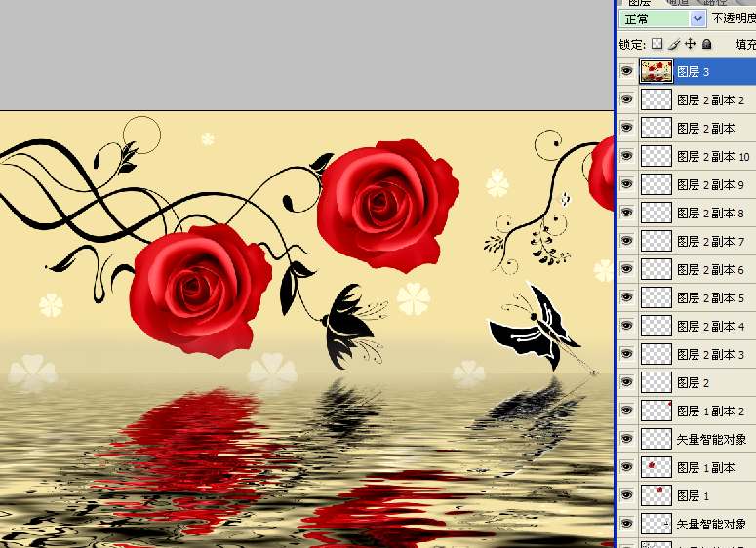Toggle lock transparent pixels icon
The image size is (756, 548).
[657, 44]
